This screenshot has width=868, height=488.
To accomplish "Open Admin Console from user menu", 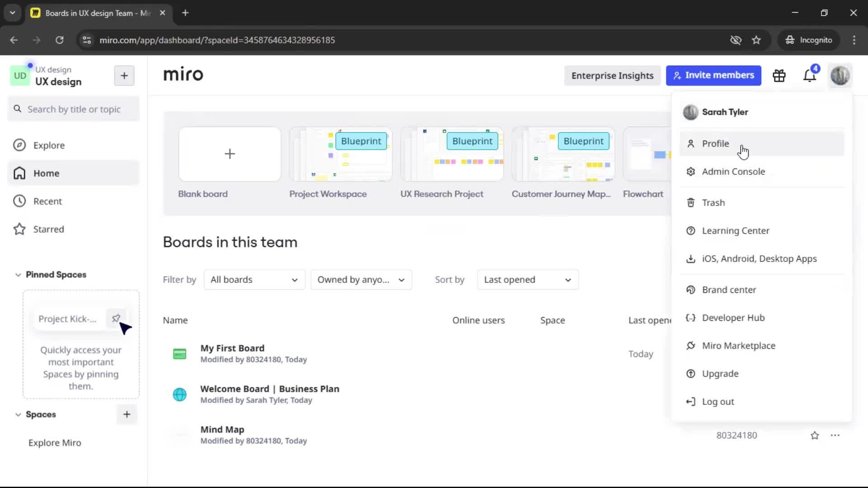I will click(x=762, y=172).
